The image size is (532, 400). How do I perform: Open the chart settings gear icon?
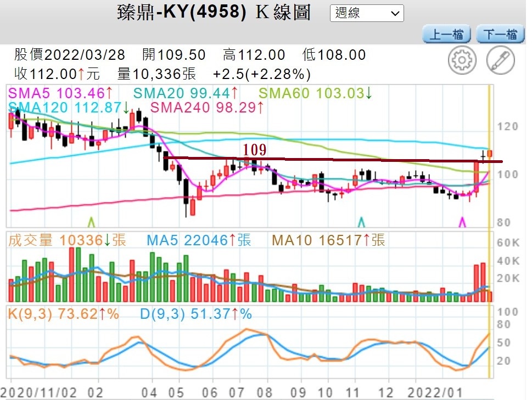point(462,60)
